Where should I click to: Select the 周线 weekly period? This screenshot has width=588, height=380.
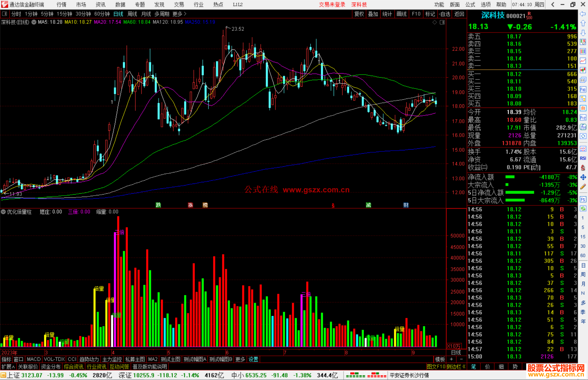click(x=132, y=14)
